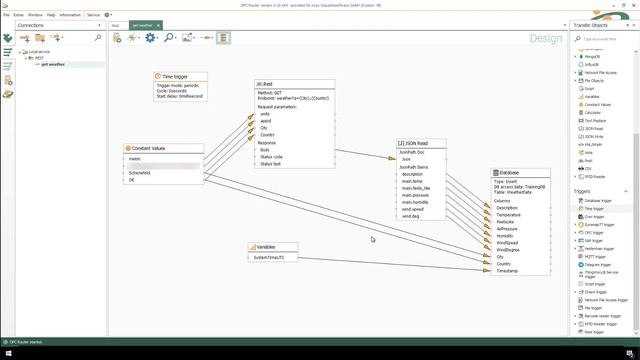640x360 pixels.
Task: Collapse the Local service tree node
Action: point(20,52)
